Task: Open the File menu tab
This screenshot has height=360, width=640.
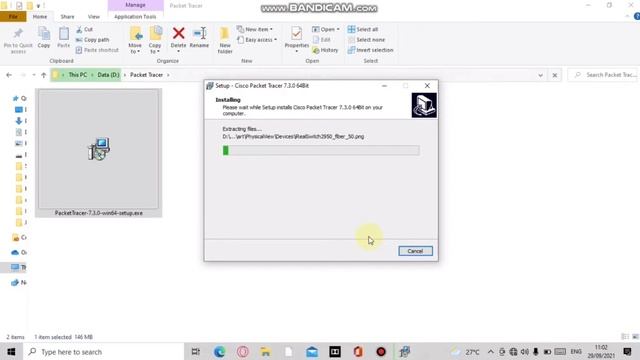Action: [13, 17]
